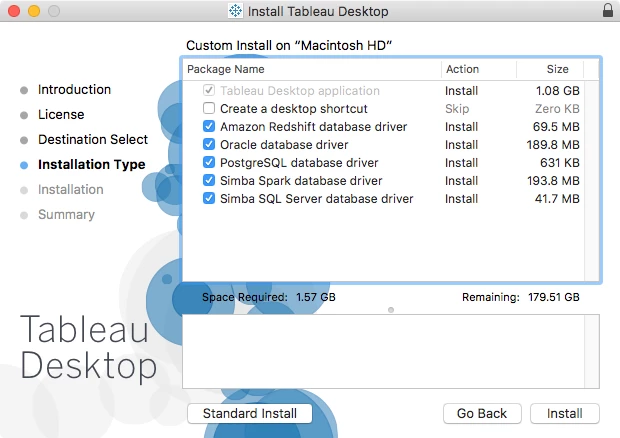Click the Tableau installer icon in title

tap(235, 11)
